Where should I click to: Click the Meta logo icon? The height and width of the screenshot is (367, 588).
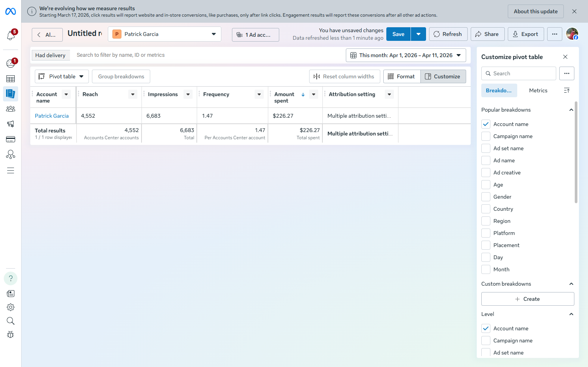coord(11,12)
